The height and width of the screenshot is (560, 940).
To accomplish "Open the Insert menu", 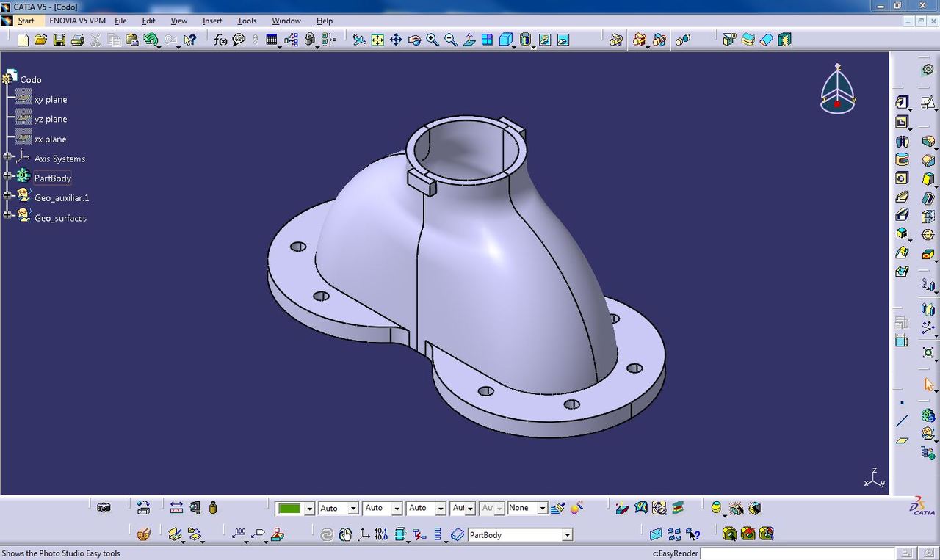I will coord(212,21).
